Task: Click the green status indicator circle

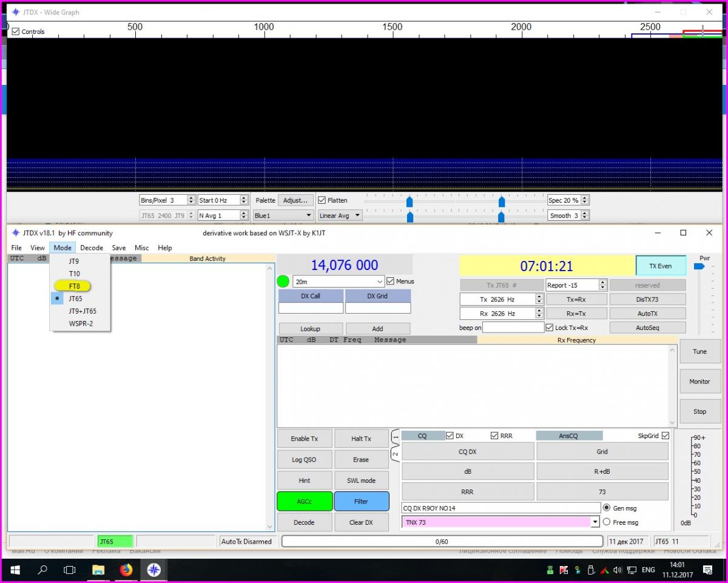Action: [283, 281]
